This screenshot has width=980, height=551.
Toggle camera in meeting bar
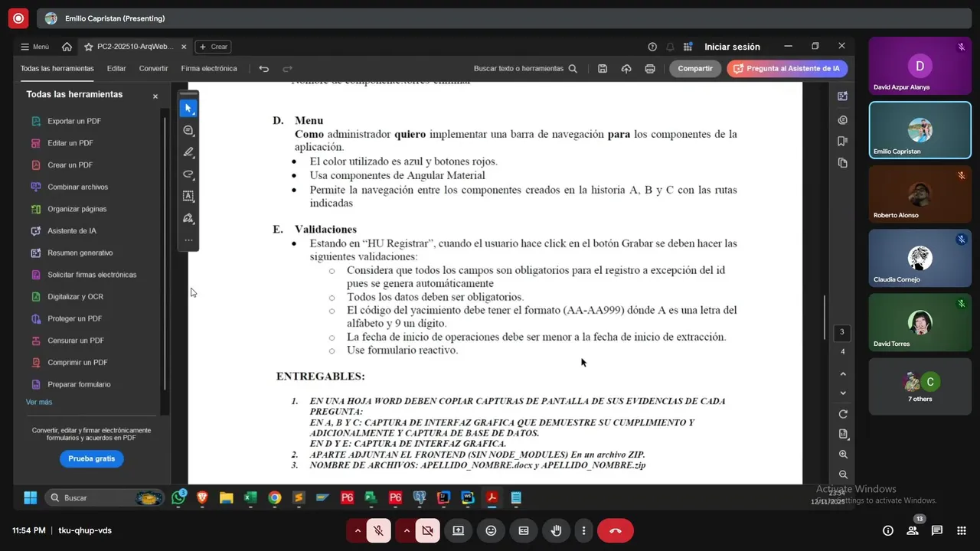tap(427, 530)
